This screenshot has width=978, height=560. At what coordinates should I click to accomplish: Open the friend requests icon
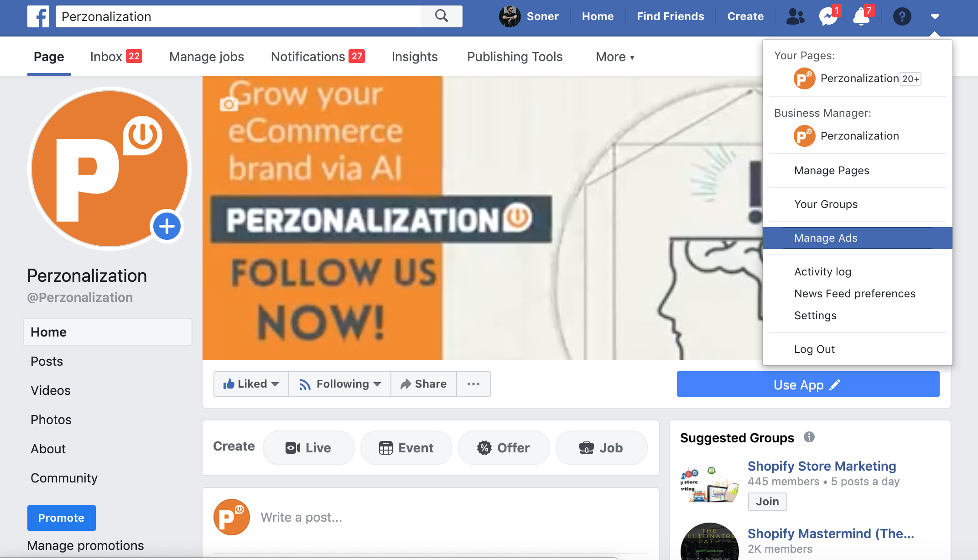coord(795,16)
